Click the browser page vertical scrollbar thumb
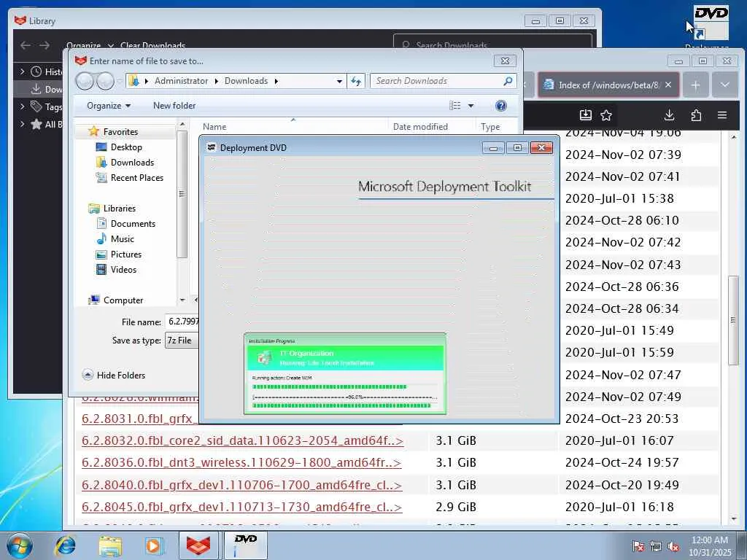Screen dimensions: 747x560 (733, 321)
